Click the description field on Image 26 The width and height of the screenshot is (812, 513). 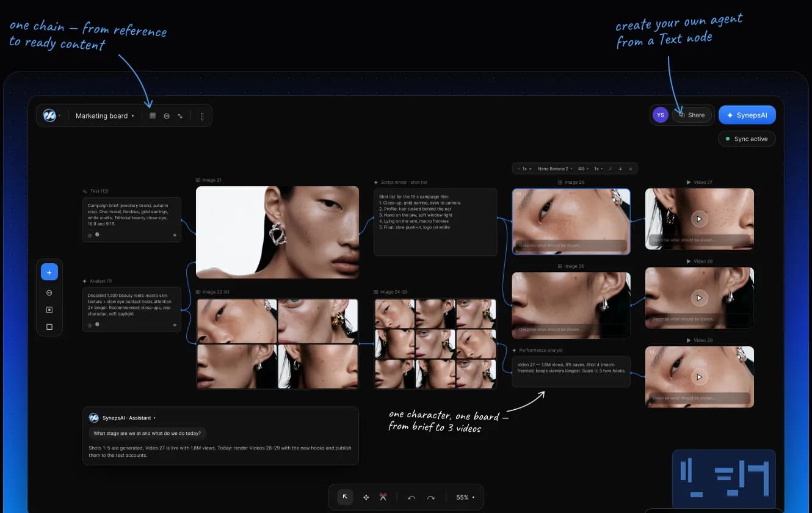(x=571, y=329)
